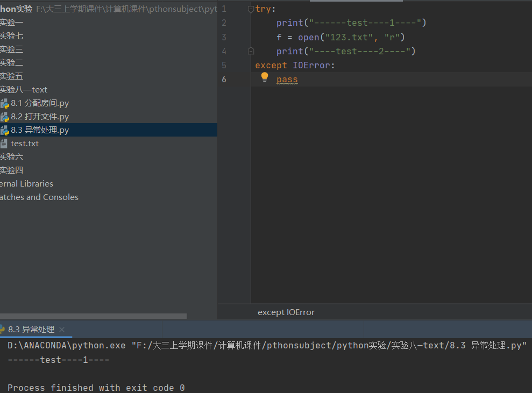Click the Process finished with exit code 0 line
532x393 pixels.
tap(96, 388)
